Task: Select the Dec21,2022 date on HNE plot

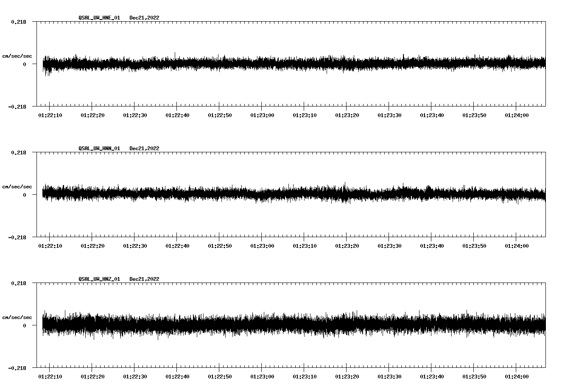Action: (144, 18)
